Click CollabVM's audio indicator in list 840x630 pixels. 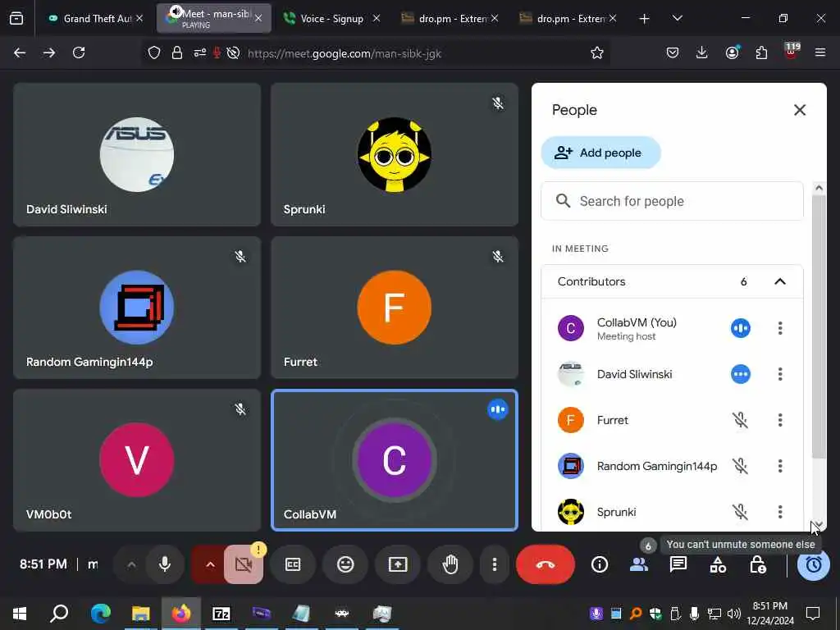[x=741, y=328]
